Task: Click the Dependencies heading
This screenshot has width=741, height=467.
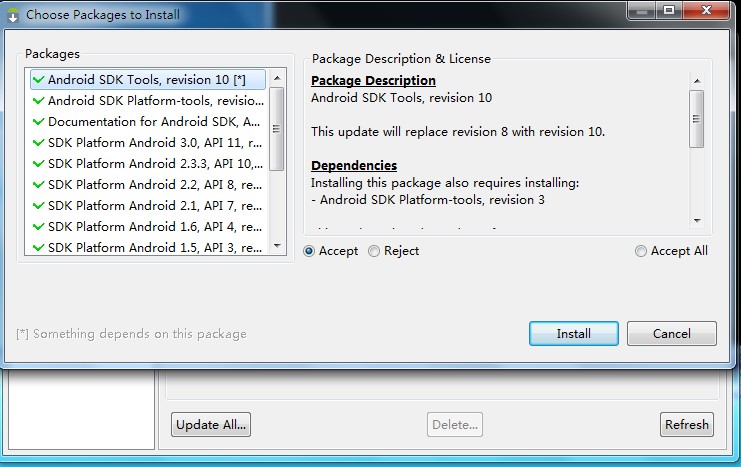Action: [354, 165]
